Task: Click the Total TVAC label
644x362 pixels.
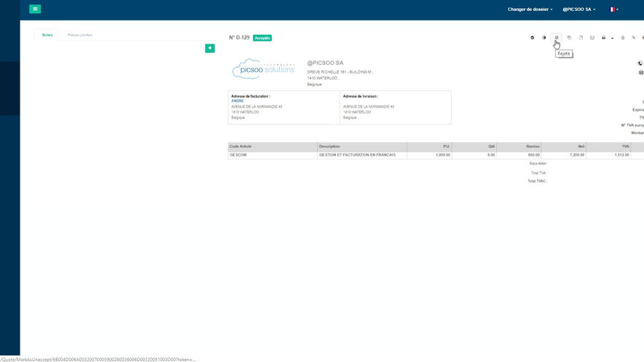Action: click(537, 181)
